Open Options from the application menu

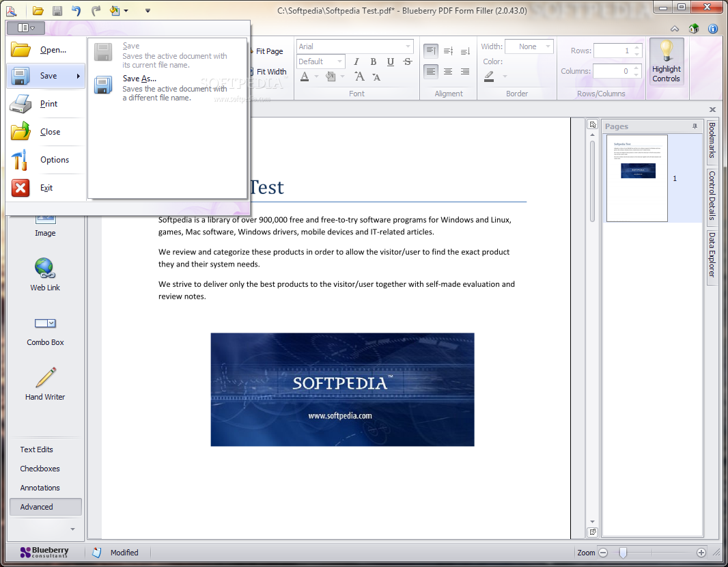point(46,159)
